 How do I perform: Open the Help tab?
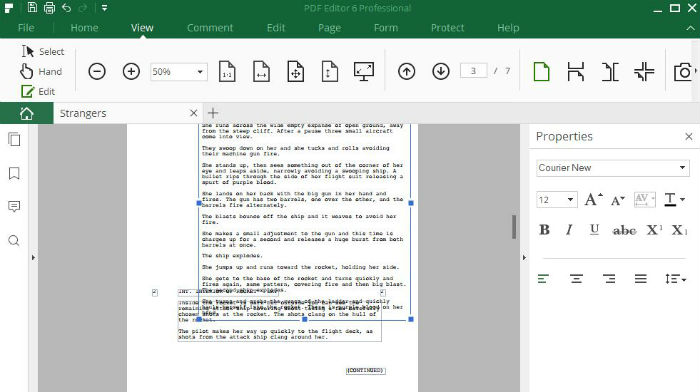click(508, 28)
